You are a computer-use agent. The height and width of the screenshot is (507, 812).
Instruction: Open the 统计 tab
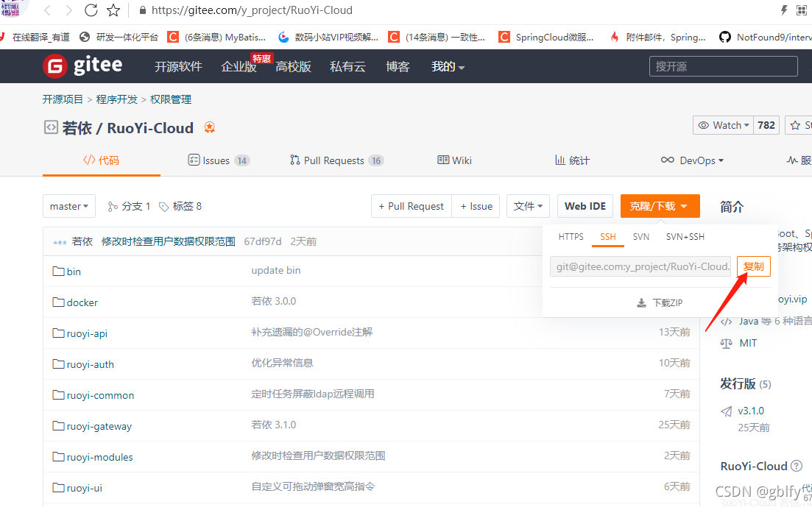(x=572, y=160)
